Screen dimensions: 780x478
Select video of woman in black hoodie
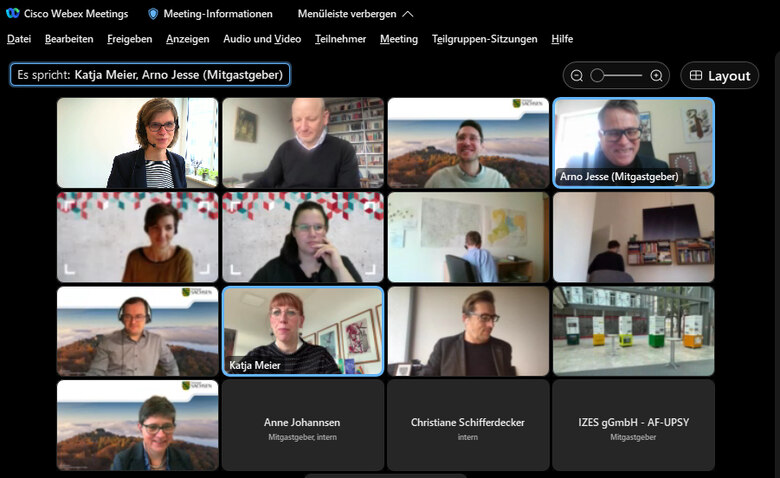pos(303,237)
